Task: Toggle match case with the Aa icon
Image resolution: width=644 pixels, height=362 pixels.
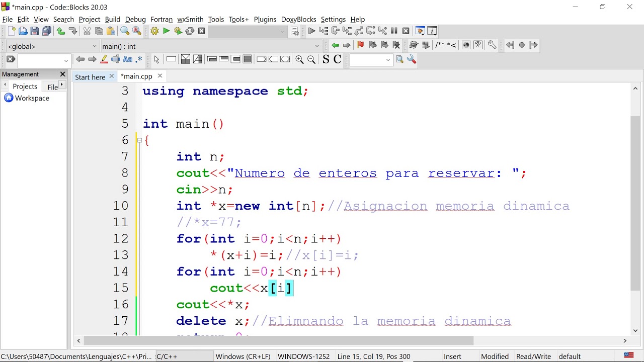Action: coord(128,59)
